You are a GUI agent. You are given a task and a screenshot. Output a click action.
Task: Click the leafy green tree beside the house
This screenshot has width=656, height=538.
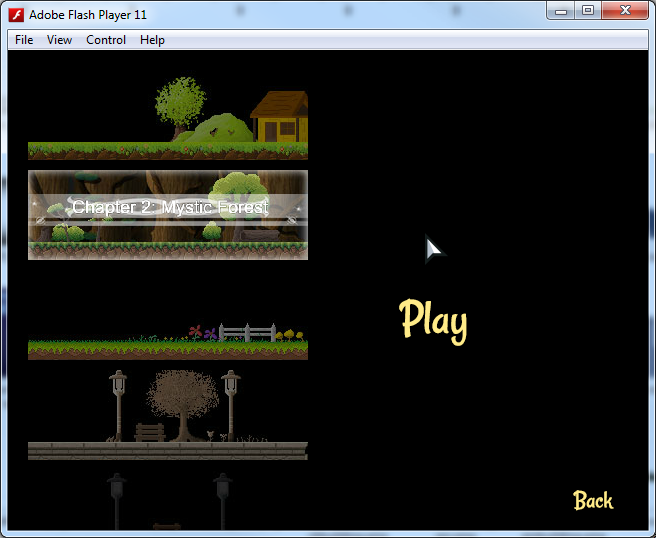pyautogui.click(x=179, y=103)
